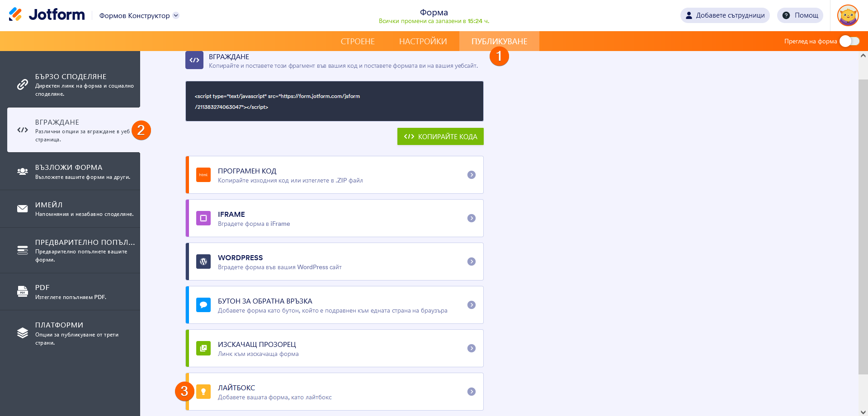Click the ПРЕДВАРИТЕЛНО ПОПЪЛВАНЕ sidebar icon
Viewport: 868px width, 416px height.
pos(23,250)
